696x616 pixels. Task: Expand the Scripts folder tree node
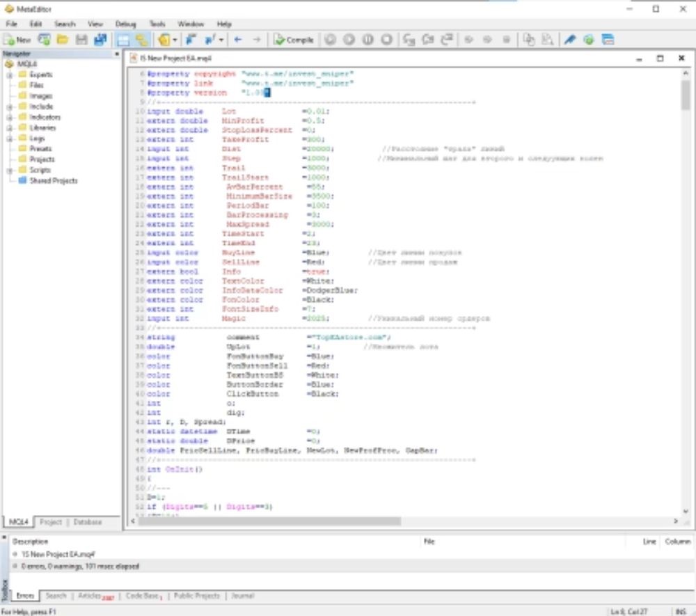[10, 171]
